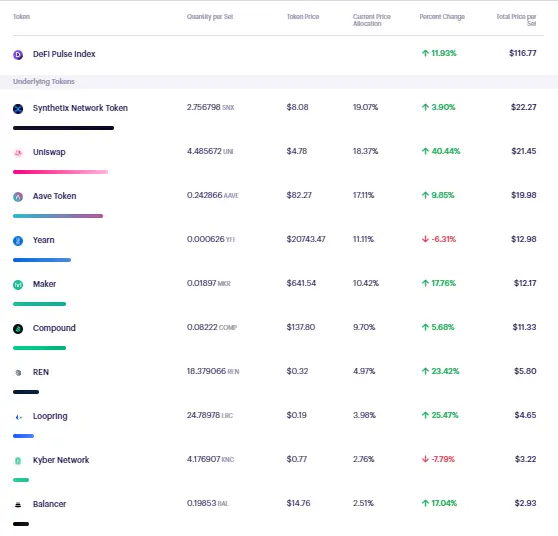Open the Loopring token name

tap(50, 416)
